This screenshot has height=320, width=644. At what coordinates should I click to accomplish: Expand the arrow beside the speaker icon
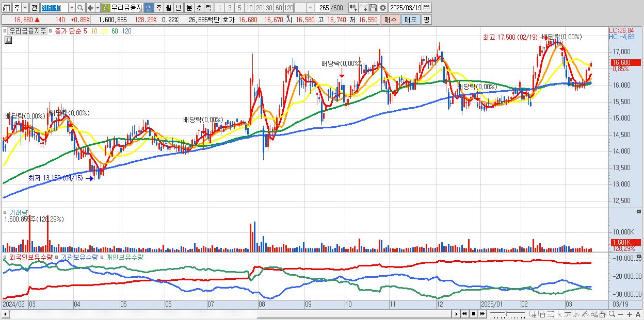97,8
